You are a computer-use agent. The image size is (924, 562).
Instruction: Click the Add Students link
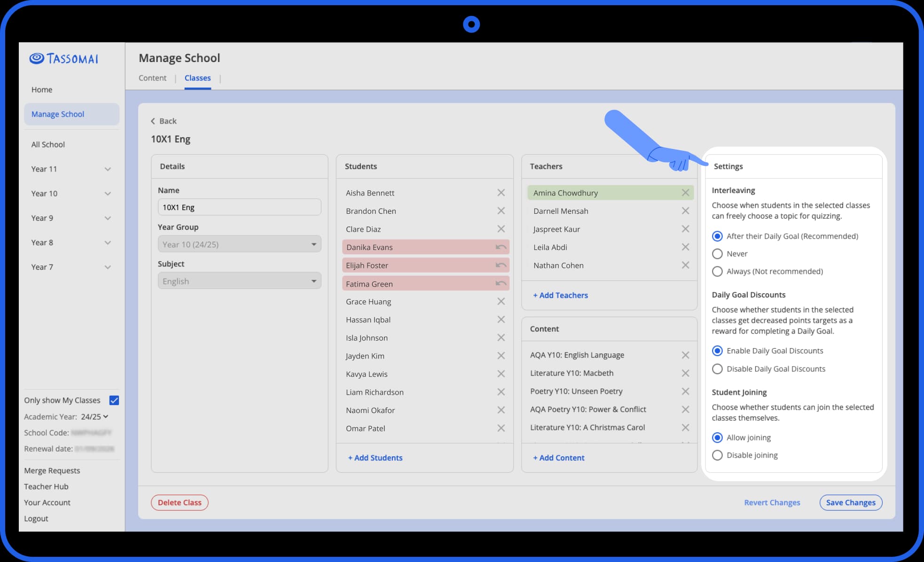tap(375, 458)
